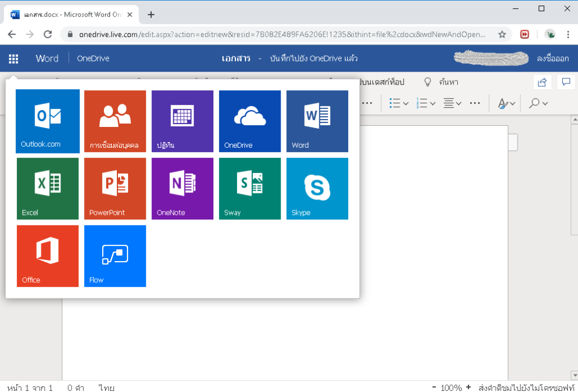Click the Share icon in the ribbon
This screenshot has height=392, width=578.
(x=542, y=82)
